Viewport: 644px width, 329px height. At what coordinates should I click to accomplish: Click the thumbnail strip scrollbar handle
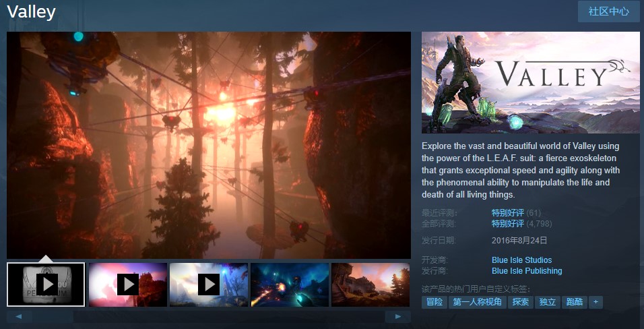tap(53, 317)
